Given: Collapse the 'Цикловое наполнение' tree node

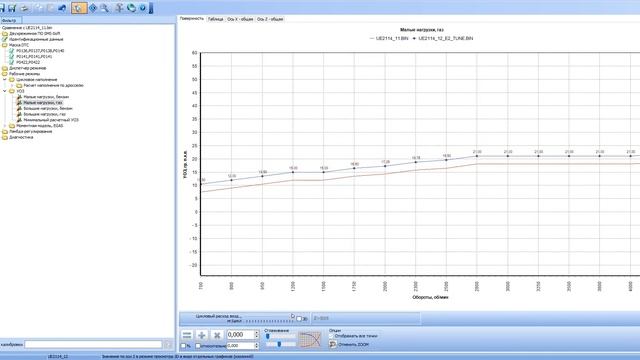Looking at the screenshot, I should [x=5, y=80].
